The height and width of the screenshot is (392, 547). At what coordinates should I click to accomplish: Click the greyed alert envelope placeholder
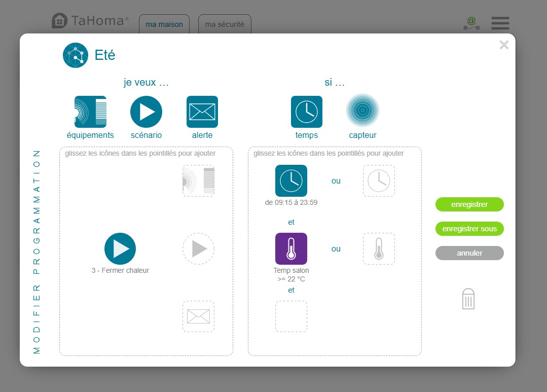[198, 316]
